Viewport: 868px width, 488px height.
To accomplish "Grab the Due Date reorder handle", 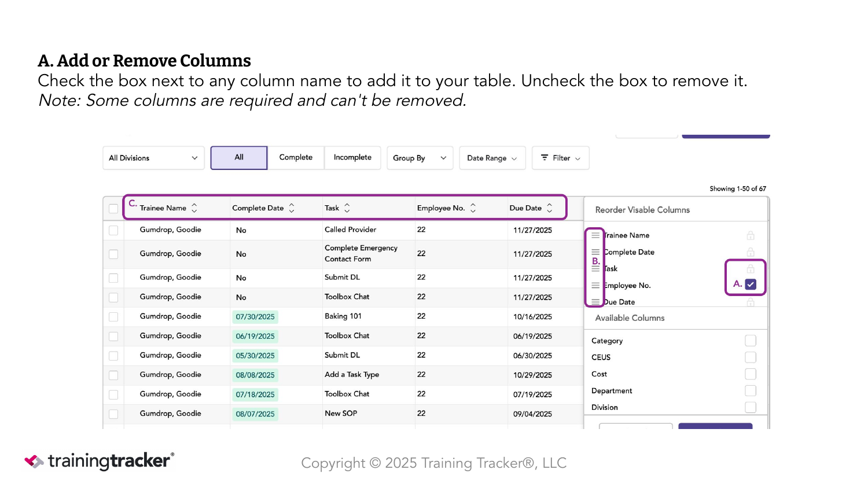I will pyautogui.click(x=595, y=302).
